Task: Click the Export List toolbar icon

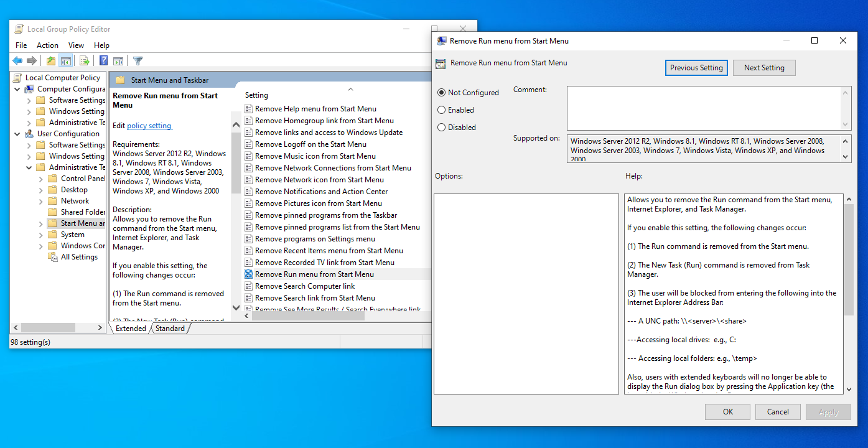Action: pyautogui.click(x=85, y=61)
